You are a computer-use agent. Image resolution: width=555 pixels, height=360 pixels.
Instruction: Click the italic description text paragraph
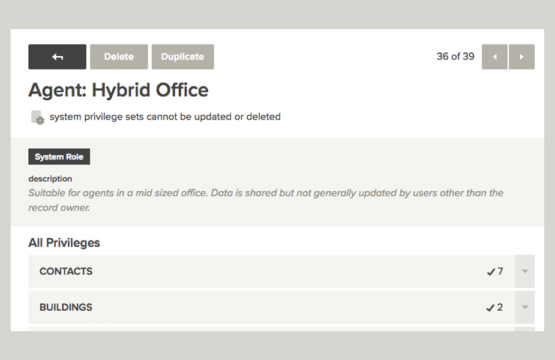(266, 200)
